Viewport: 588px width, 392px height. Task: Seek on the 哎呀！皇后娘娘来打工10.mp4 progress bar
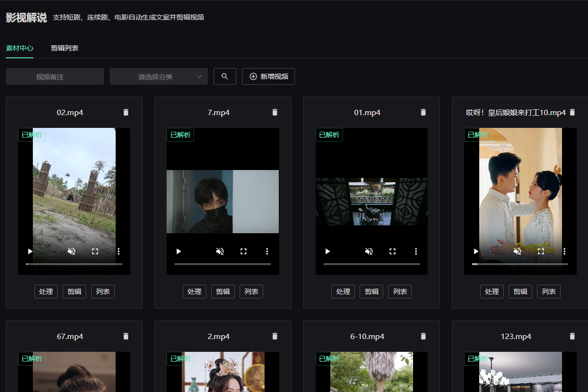[520, 264]
